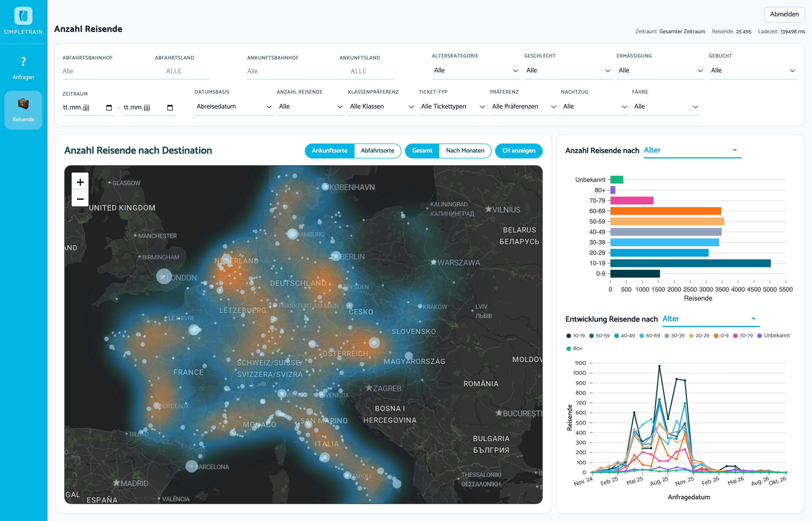Open the Fähre dropdown
Image resolution: width=812 pixels, height=521 pixels.
(665, 107)
